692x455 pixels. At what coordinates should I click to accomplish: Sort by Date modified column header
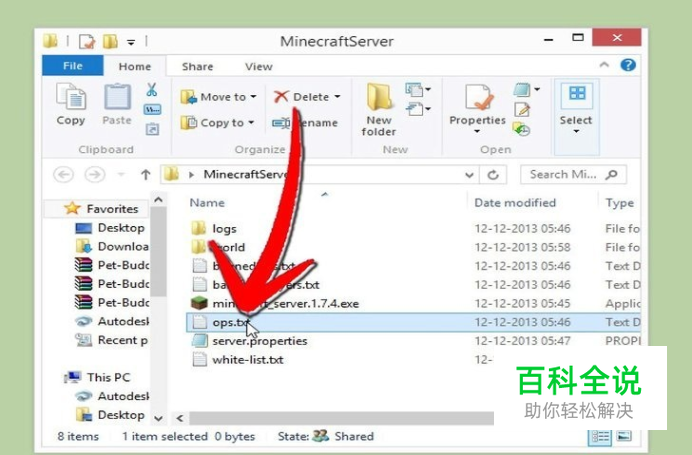click(x=515, y=203)
